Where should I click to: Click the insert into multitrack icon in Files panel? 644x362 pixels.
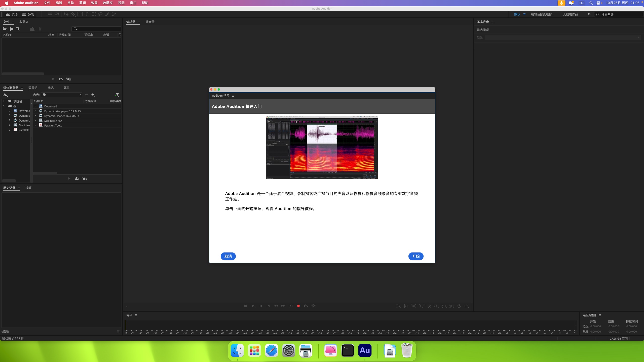[x=32, y=29]
